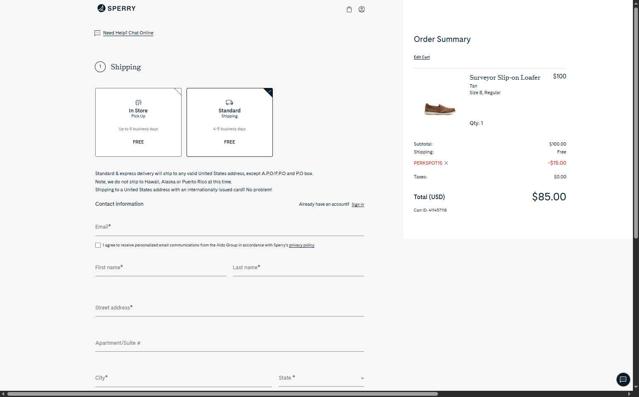Open the account profile icon
The height and width of the screenshot is (397, 639).
tap(361, 9)
